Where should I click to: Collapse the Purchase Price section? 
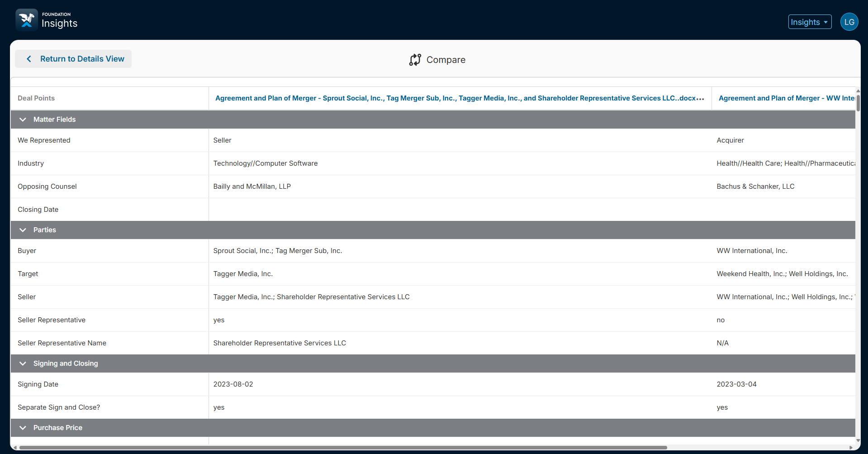tap(23, 428)
